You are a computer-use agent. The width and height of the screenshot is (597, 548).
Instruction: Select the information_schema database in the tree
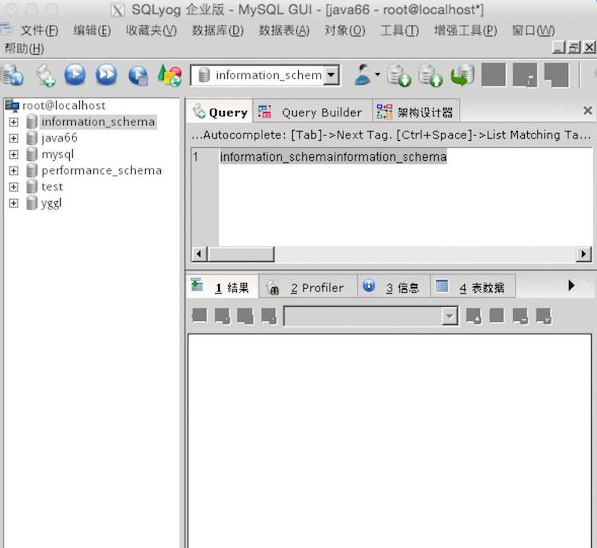(x=98, y=122)
